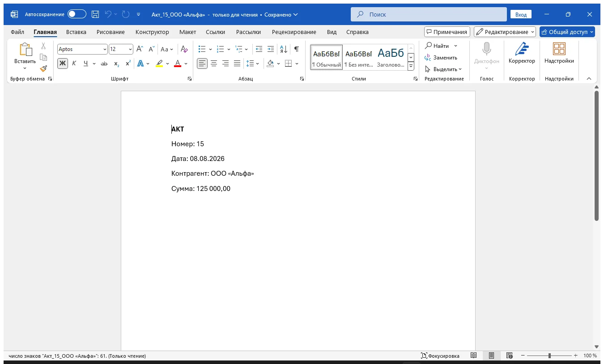Open Aptos font name dropdown
The width and height of the screenshot is (604, 364).
coord(105,49)
